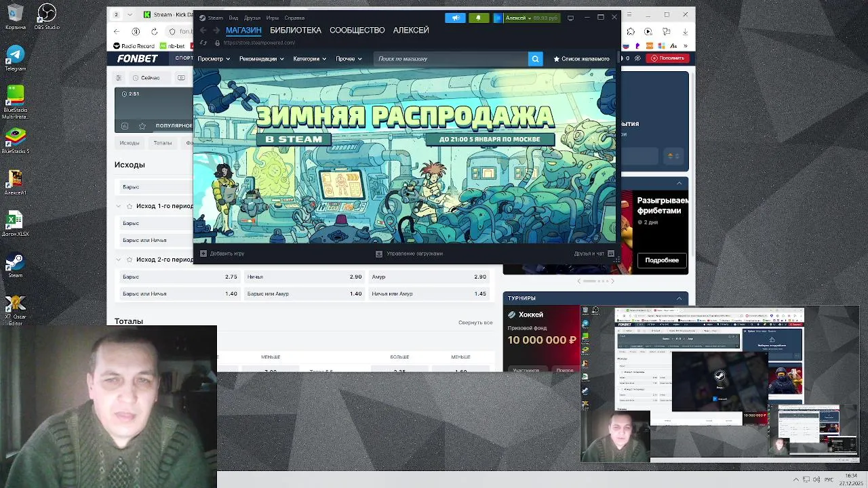This screenshot has width=868, height=488.
Task: Select Ничья odds 2.90 bet
Action: [x=304, y=277]
